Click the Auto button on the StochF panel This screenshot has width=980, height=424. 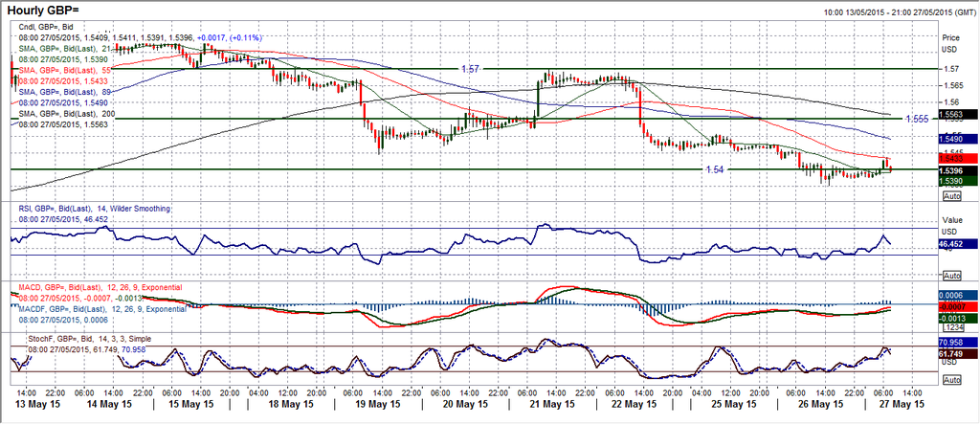952,380
